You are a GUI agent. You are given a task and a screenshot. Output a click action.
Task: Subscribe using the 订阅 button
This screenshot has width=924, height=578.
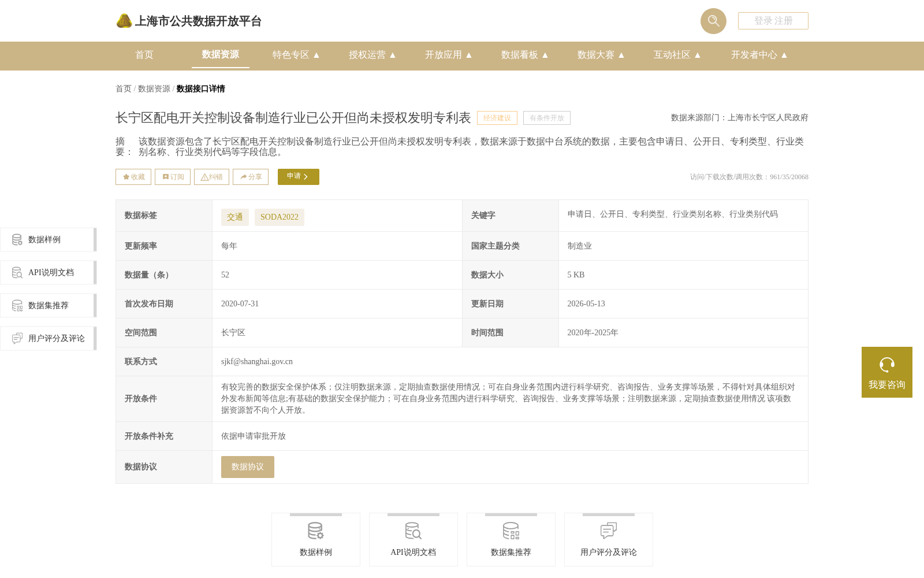point(173,177)
